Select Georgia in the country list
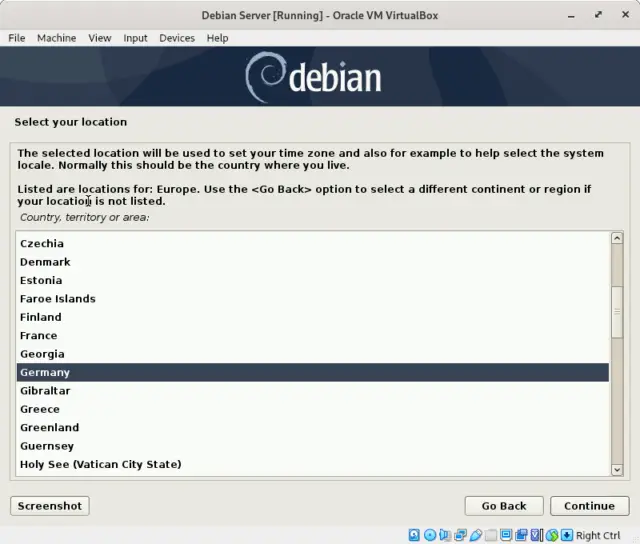The width and height of the screenshot is (640, 544). tap(313, 354)
